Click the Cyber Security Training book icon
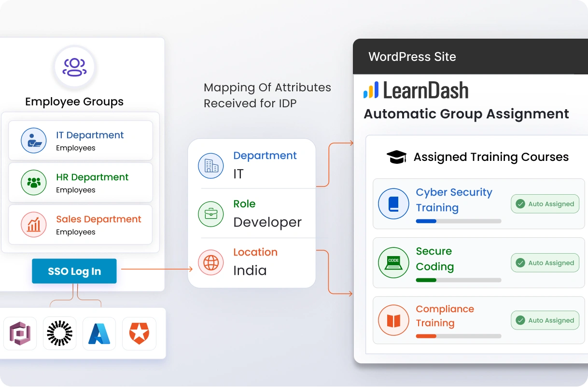This screenshot has height=387, width=588. tap(393, 203)
